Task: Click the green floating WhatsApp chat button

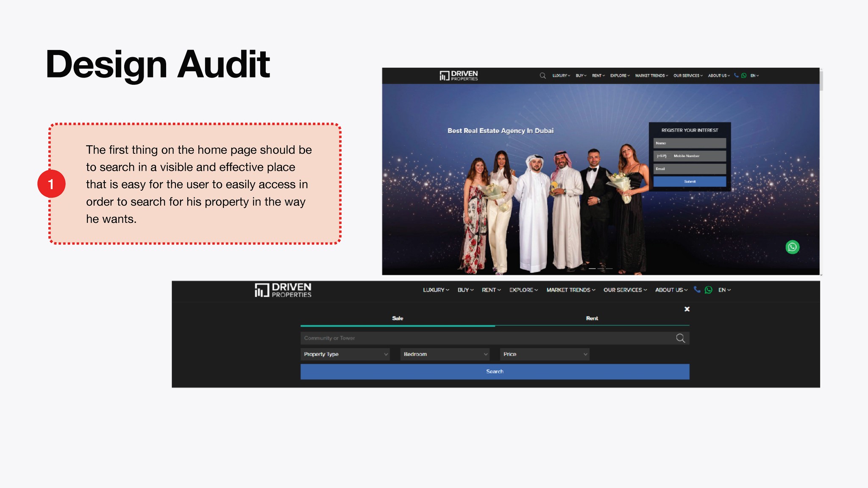Action: pyautogui.click(x=792, y=247)
